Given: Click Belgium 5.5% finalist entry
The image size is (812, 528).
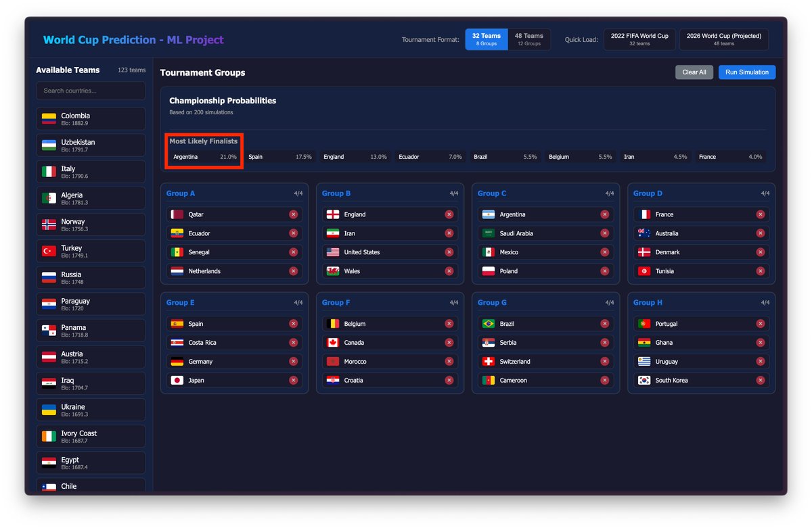Looking at the screenshot, I should (x=581, y=157).
